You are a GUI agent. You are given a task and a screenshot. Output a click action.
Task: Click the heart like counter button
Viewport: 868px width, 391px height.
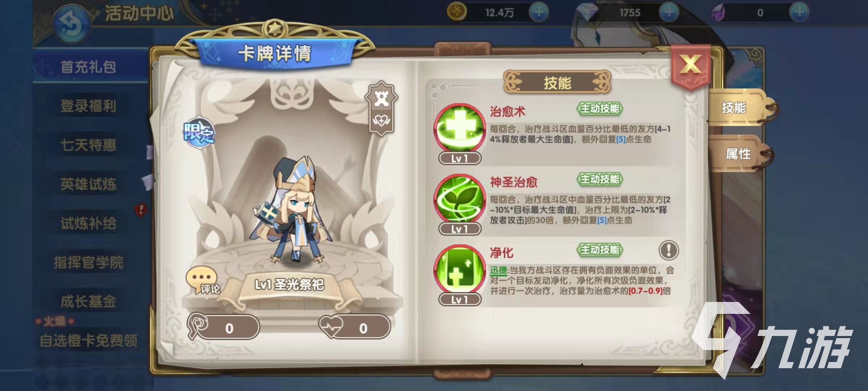(x=354, y=327)
